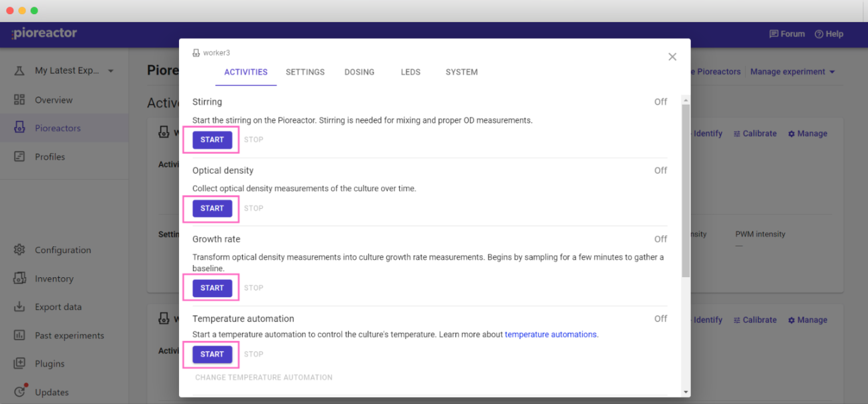Click the Export data download icon
The width and height of the screenshot is (868, 404).
(x=19, y=307)
